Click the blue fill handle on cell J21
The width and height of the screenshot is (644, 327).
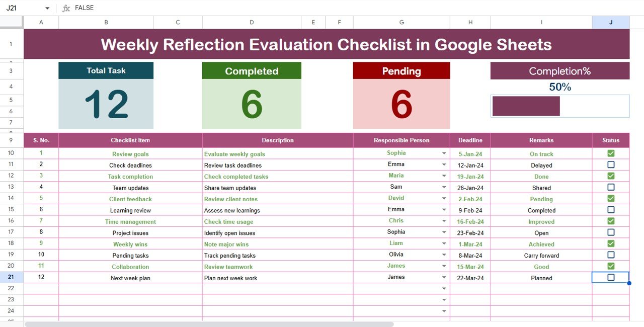pos(629,283)
